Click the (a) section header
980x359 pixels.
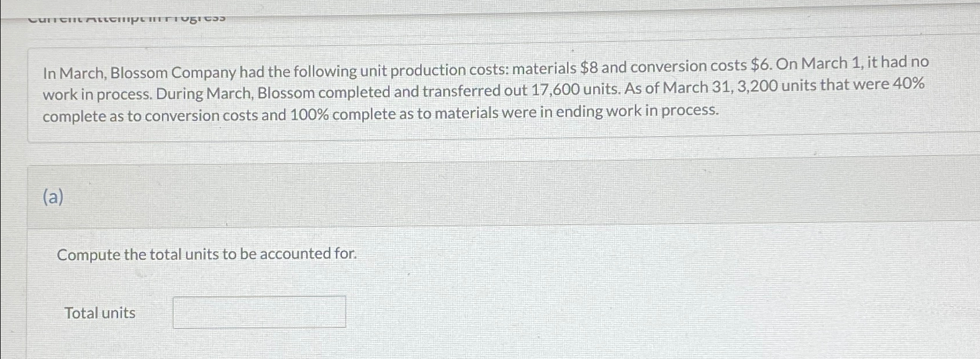click(53, 198)
